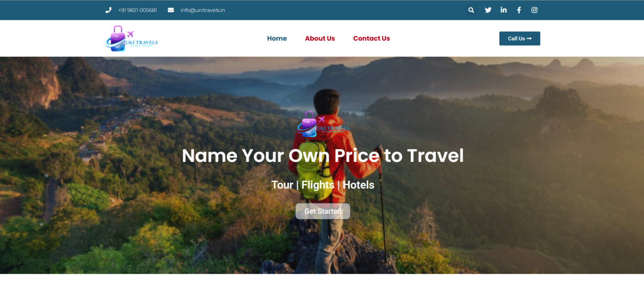Image resolution: width=644 pixels, height=291 pixels.
Task: Click the +91 9821 005681 phone number
Action: click(x=138, y=10)
